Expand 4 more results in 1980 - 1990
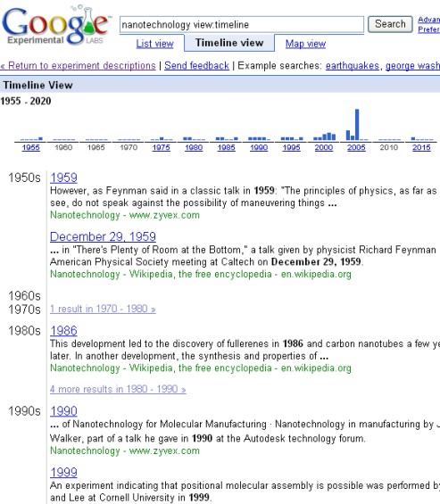 click(118, 389)
